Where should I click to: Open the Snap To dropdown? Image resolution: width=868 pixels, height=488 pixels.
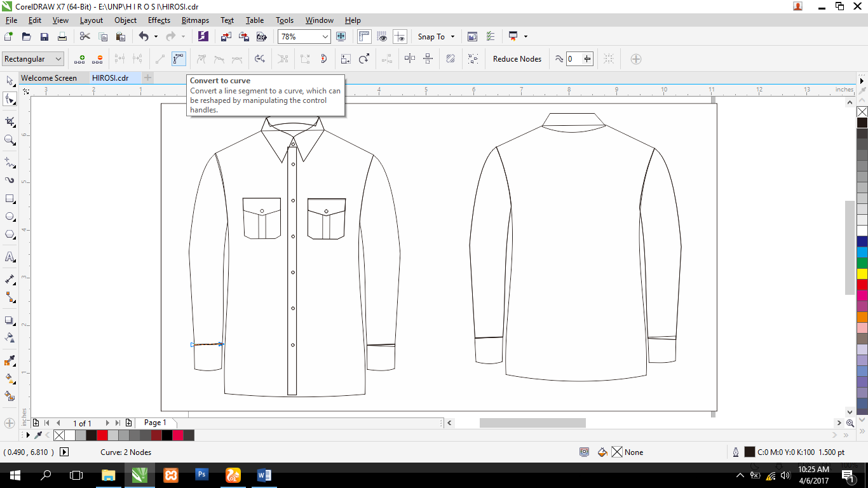coord(436,37)
